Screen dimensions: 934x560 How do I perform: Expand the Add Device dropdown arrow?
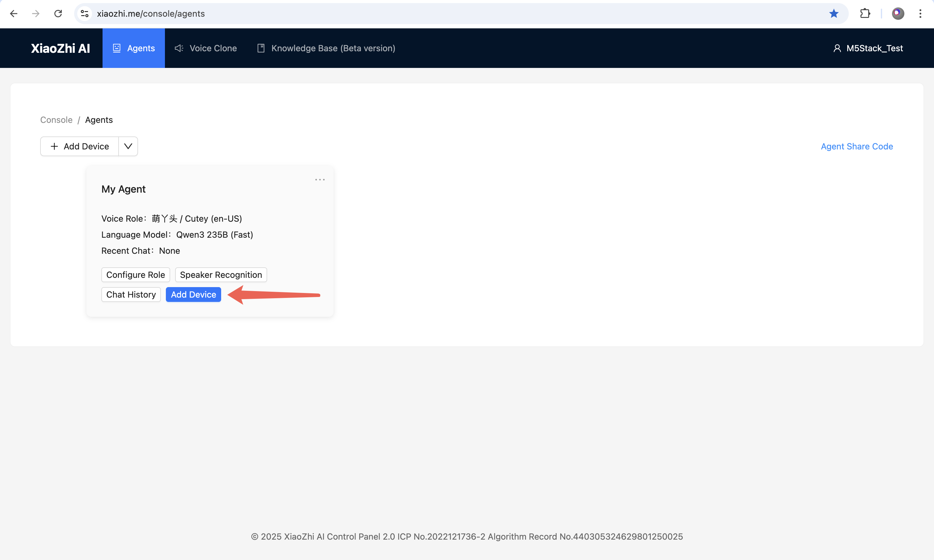[128, 146]
